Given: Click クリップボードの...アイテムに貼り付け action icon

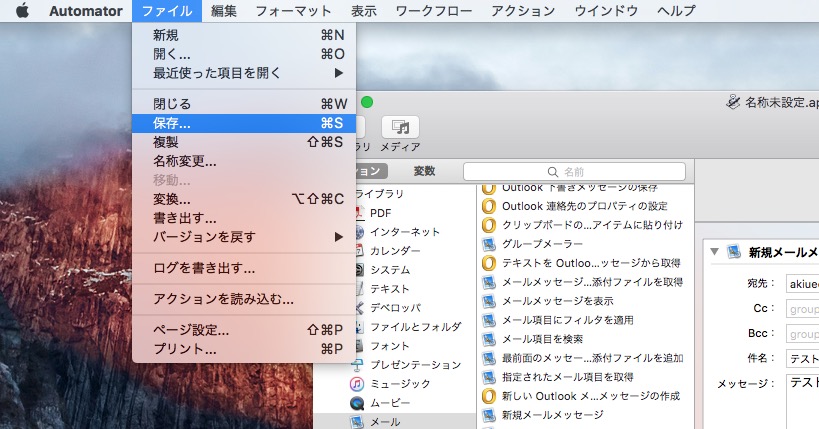Looking at the screenshot, I should coord(488,225).
